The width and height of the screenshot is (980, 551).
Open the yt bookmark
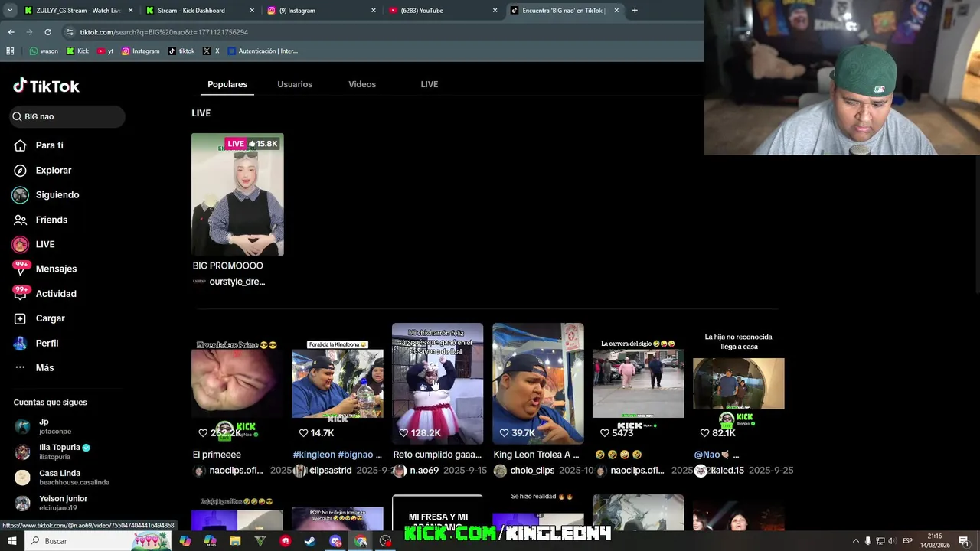pos(105,51)
